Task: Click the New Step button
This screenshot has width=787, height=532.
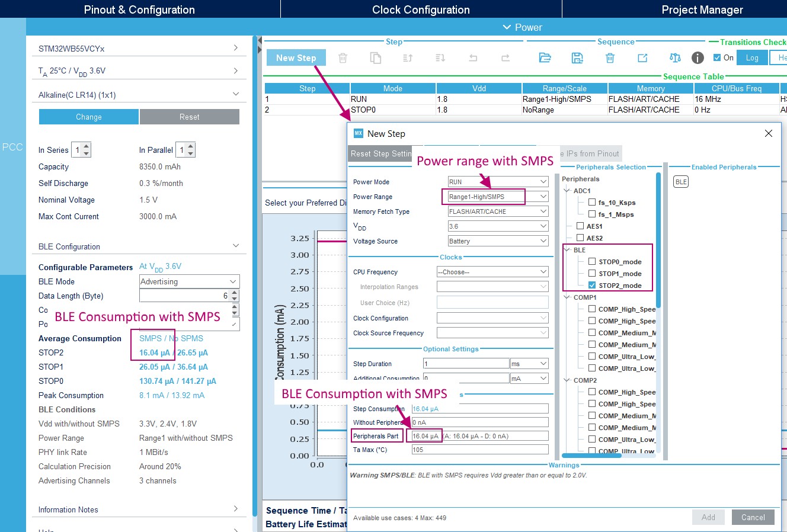Action: (296, 57)
